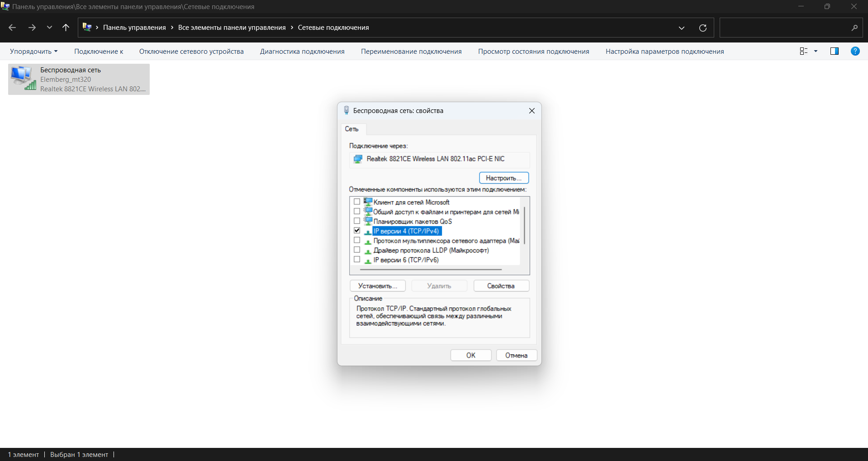Check Планировщик пакетов QoS

[x=357, y=221]
